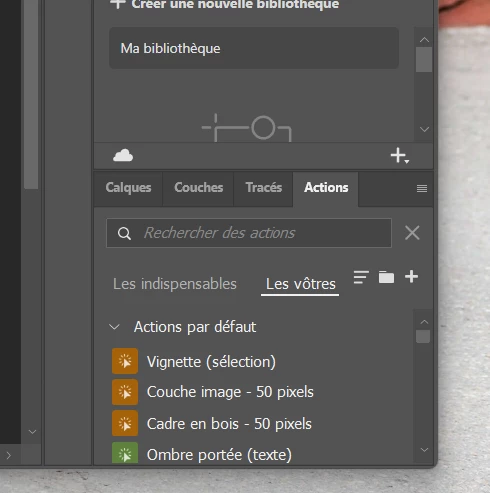Collapse the Actions par défaut group
The height and width of the screenshot is (493, 490).
(114, 327)
